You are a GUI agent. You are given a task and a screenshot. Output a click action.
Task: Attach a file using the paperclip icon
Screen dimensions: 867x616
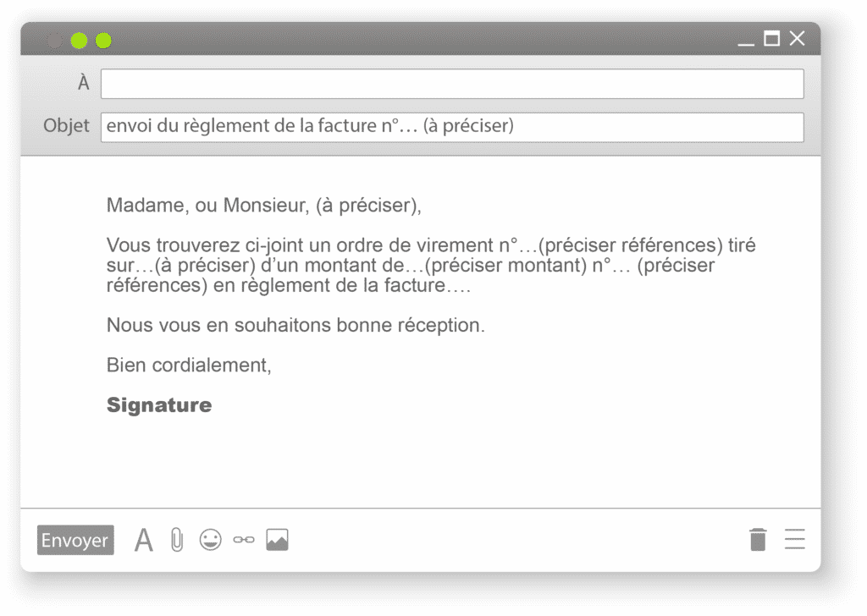176,539
